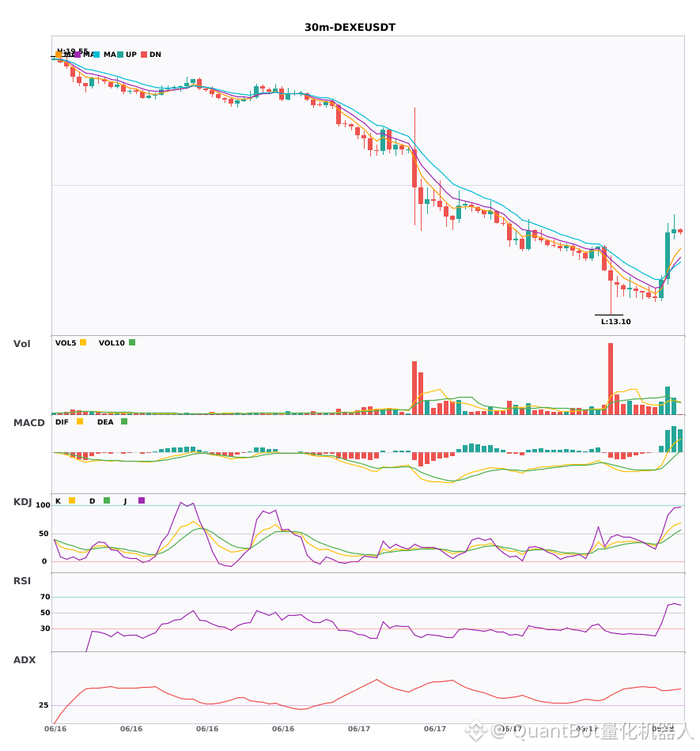Click the KDJ axis value 100
700x751 pixels.
point(44,505)
